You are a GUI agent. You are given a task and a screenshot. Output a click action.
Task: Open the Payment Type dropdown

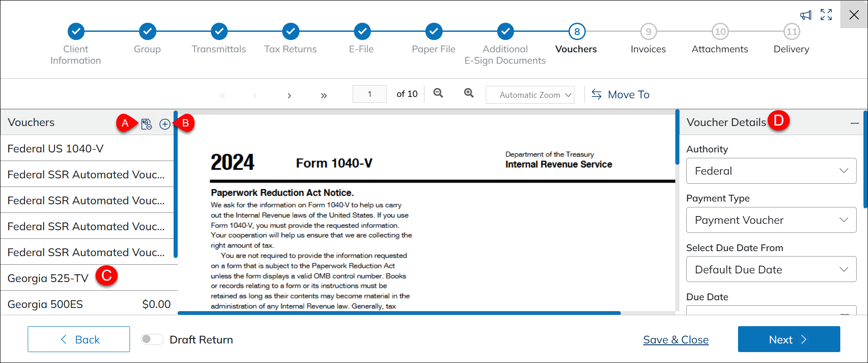pos(771,220)
